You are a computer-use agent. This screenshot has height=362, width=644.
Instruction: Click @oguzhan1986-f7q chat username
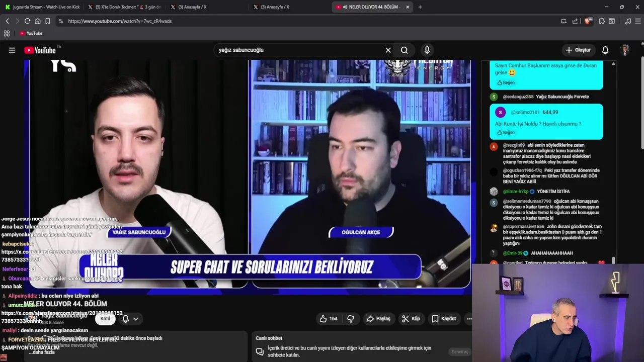522,170
